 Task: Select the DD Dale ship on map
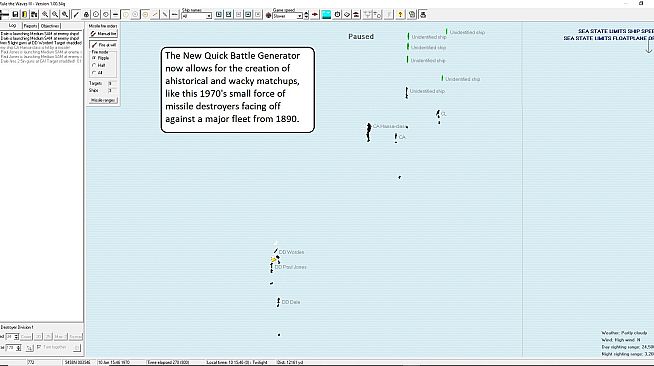coord(278,302)
